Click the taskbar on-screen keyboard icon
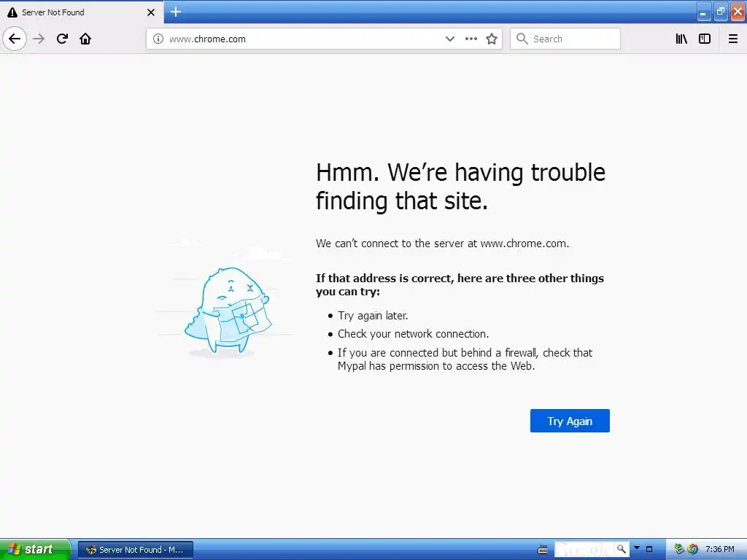The width and height of the screenshot is (747, 560). click(543, 550)
